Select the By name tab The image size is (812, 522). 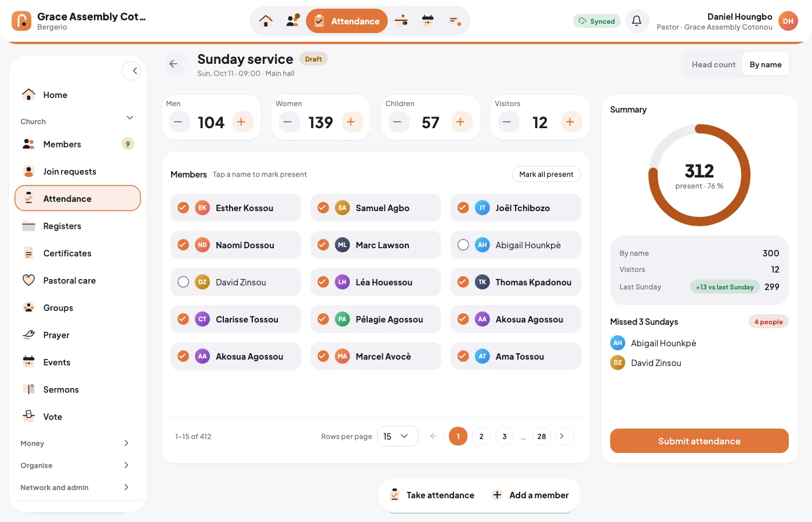tap(766, 64)
